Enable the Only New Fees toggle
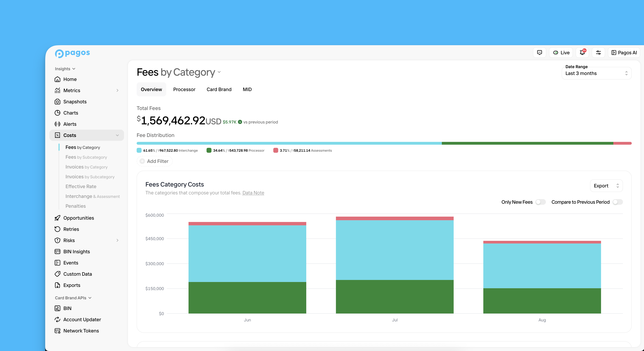 pos(540,202)
